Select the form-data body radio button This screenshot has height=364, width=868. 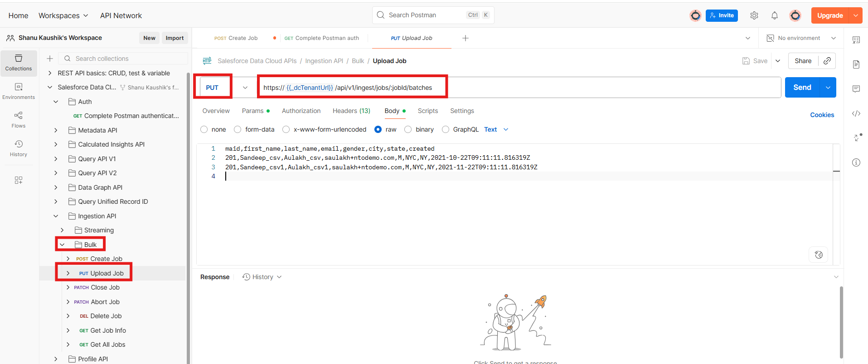click(238, 130)
